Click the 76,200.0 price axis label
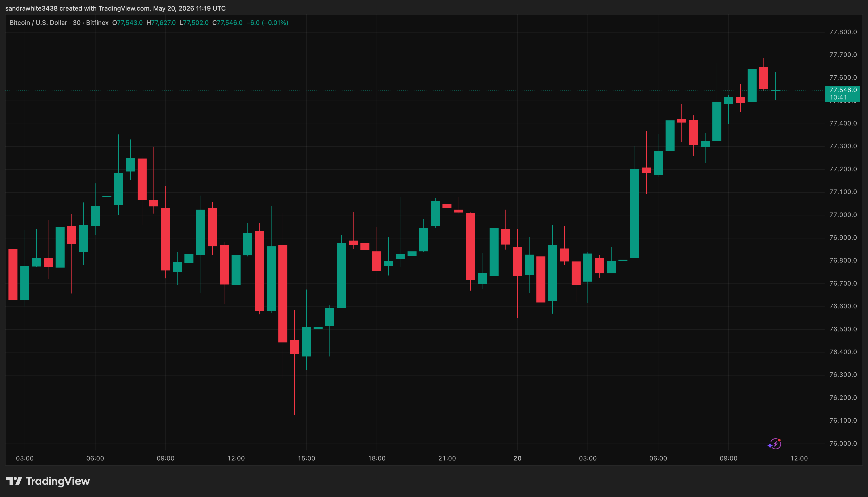Image resolution: width=868 pixels, height=497 pixels. [843, 398]
